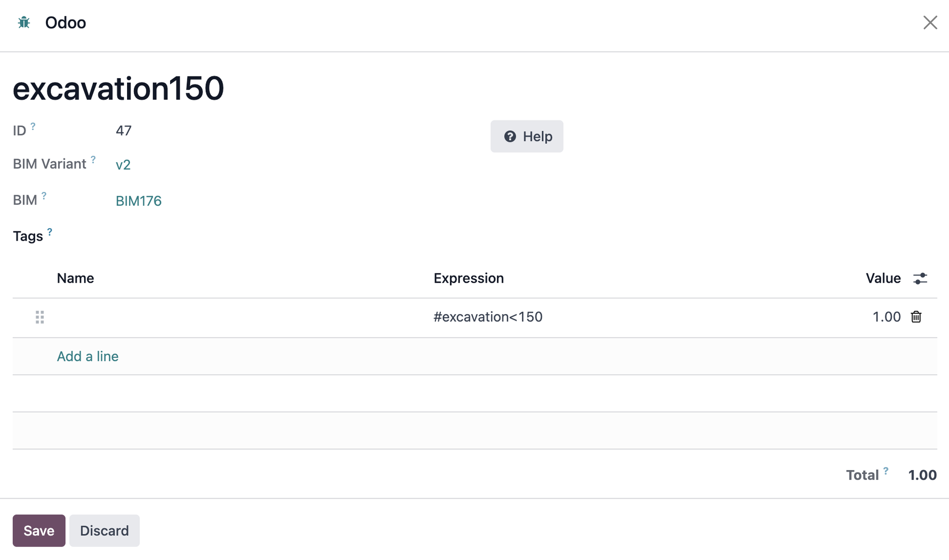Open the BIM176 link
The height and width of the screenshot is (560, 949).
138,201
